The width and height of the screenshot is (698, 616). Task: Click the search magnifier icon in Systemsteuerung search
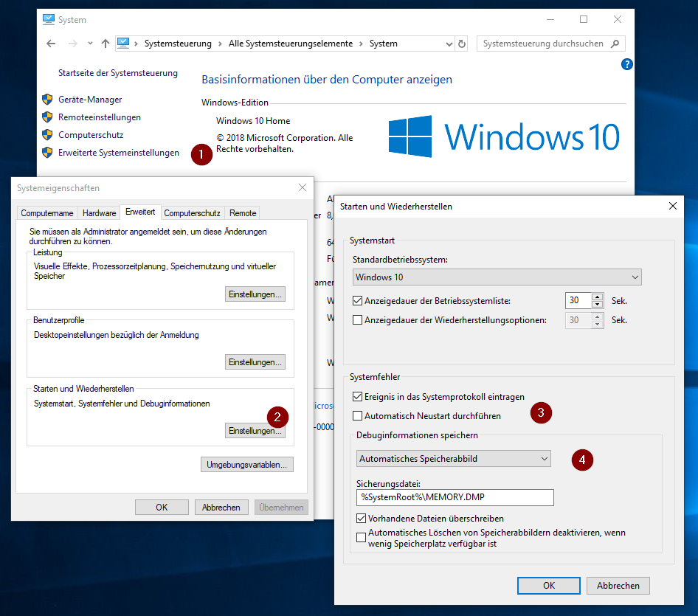[615, 44]
